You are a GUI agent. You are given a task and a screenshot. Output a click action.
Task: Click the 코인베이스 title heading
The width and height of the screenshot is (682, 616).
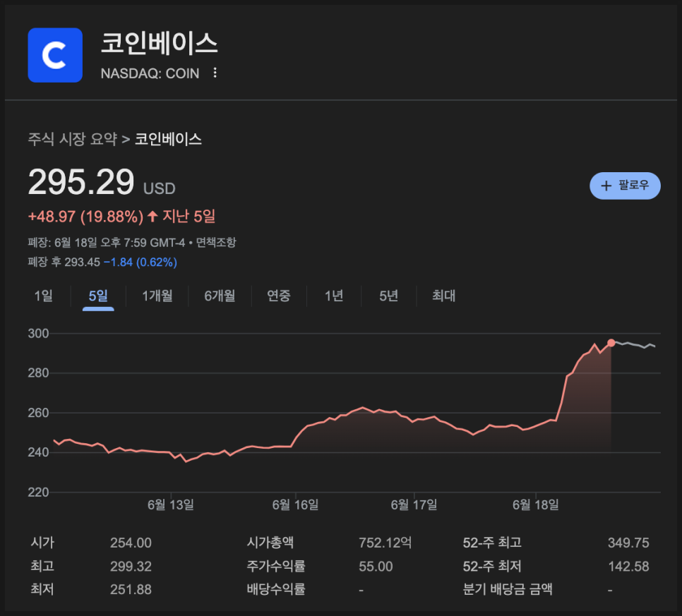[x=159, y=44]
